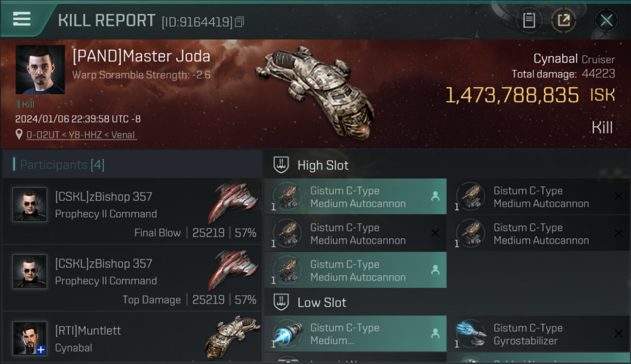Click Master Joda's character portrait

[40, 69]
